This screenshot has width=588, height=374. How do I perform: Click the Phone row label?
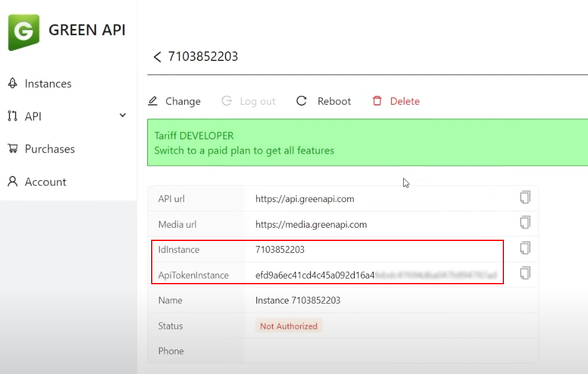[171, 351]
